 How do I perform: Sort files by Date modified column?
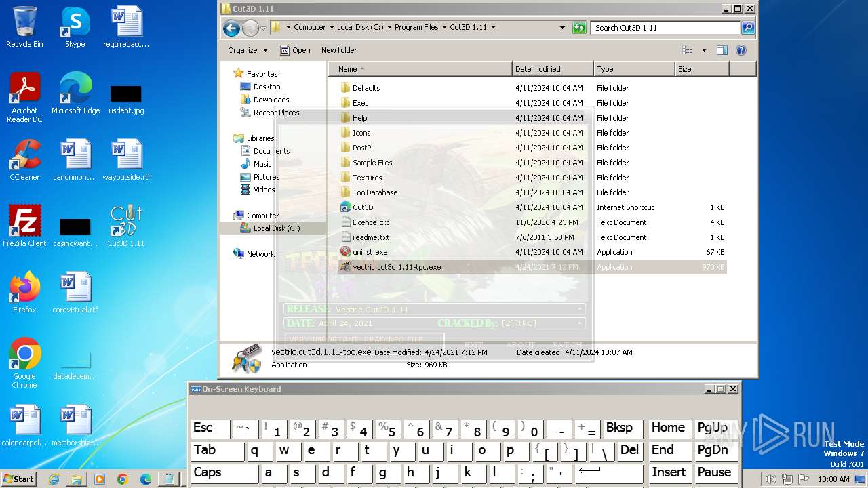(553, 69)
